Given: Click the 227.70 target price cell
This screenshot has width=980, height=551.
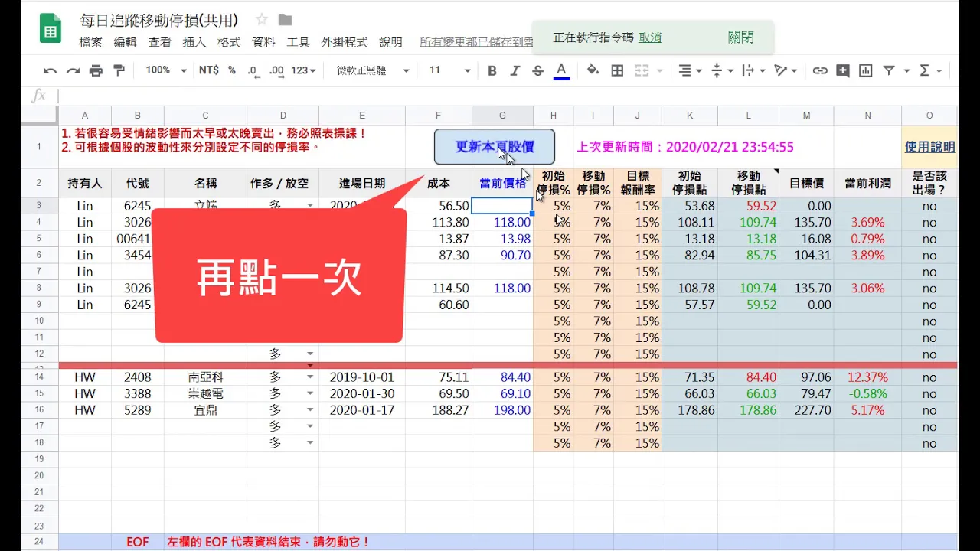Looking at the screenshot, I should click(806, 410).
